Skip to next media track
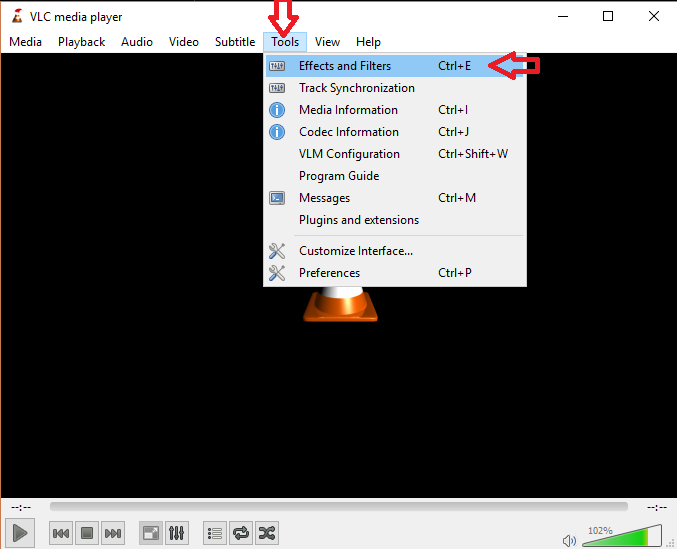This screenshot has height=549, width=677. coord(113,533)
